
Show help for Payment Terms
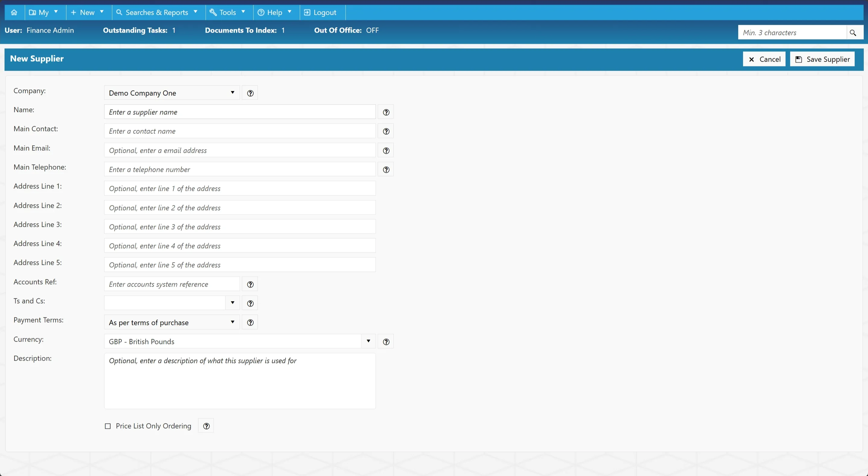point(250,323)
